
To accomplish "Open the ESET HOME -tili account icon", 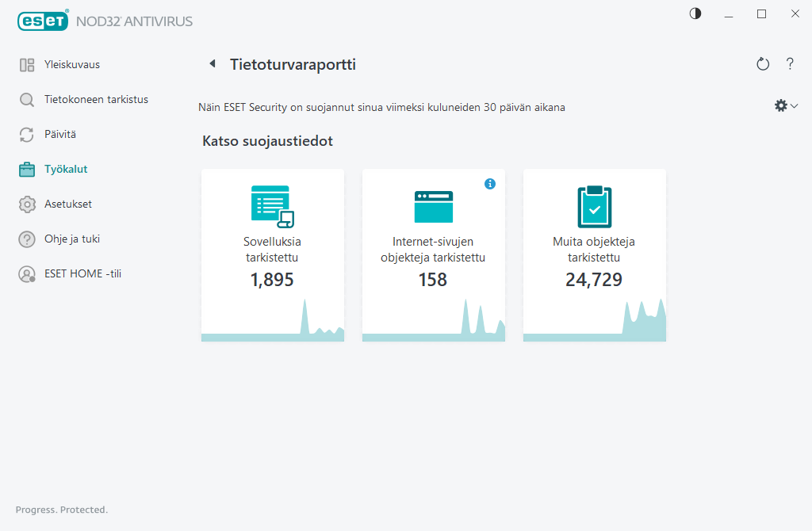I will pos(26,273).
